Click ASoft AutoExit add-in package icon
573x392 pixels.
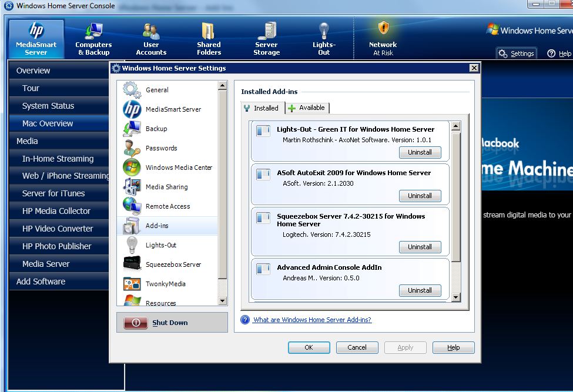pyautogui.click(x=263, y=174)
